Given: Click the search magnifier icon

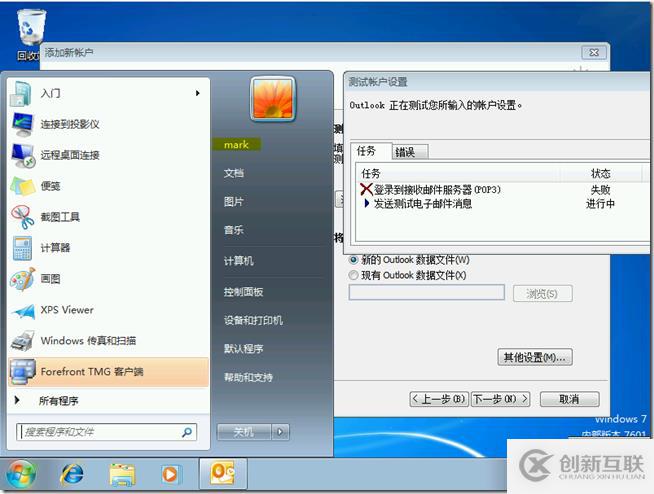Looking at the screenshot, I should 187,432.
